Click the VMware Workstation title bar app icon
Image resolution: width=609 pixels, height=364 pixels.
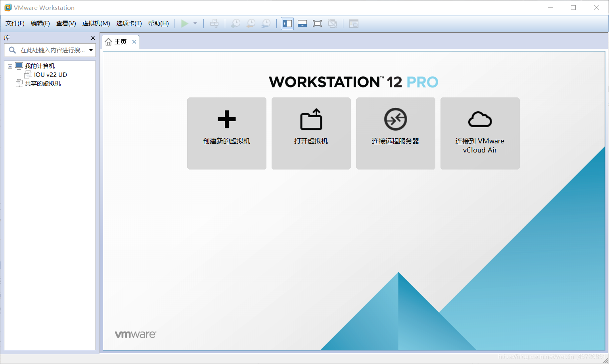(8, 8)
